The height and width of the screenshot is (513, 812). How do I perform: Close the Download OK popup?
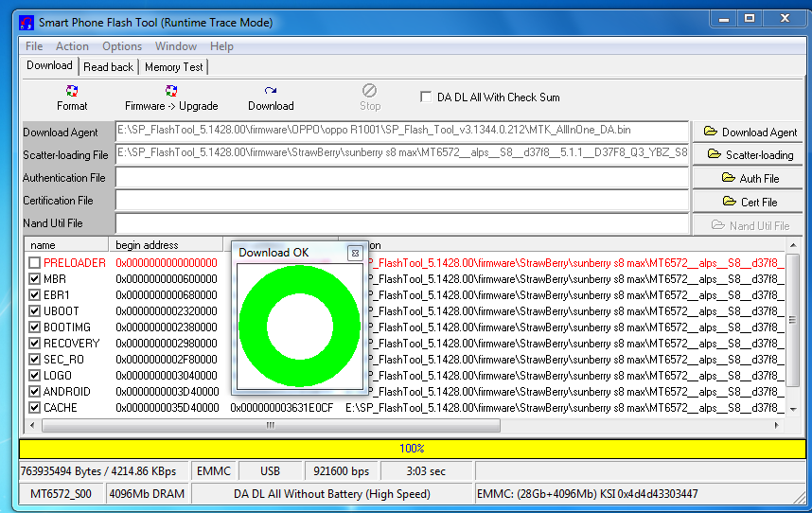(355, 253)
